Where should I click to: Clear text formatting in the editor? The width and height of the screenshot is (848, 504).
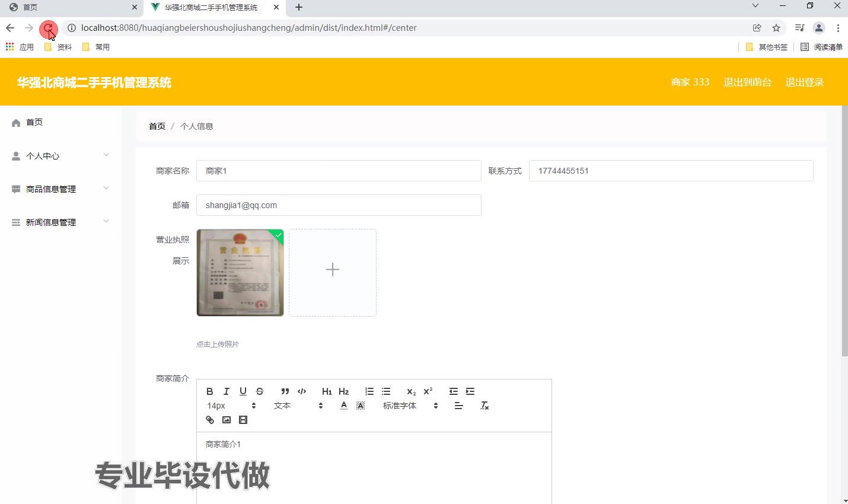coord(484,406)
